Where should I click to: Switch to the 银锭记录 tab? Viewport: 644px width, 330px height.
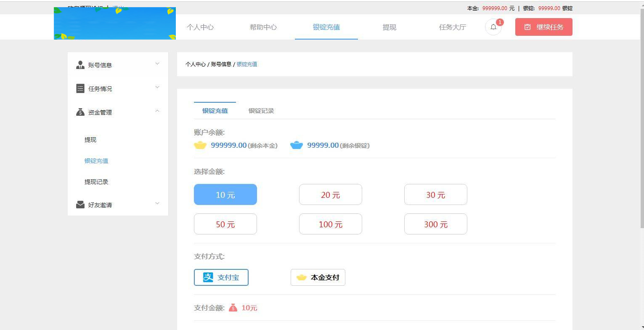261,110
